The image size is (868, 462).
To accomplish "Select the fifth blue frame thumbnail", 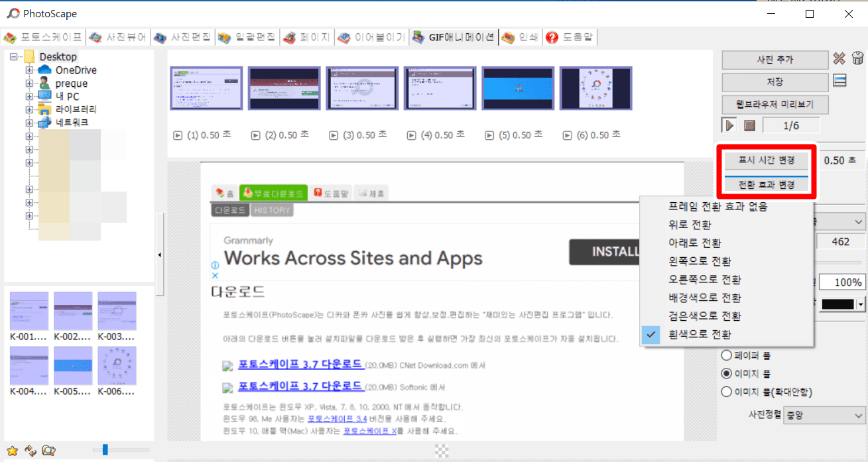I will pyautogui.click(x=517, y=88).
